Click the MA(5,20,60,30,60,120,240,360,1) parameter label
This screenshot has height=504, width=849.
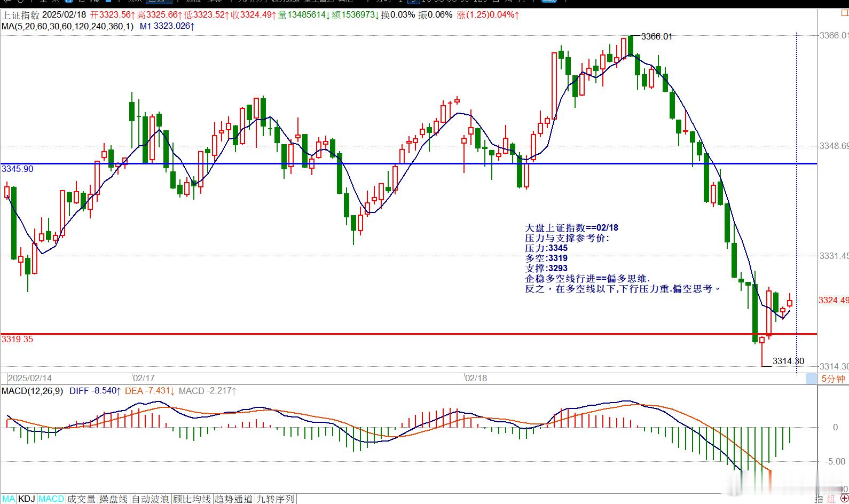[68, 26]
